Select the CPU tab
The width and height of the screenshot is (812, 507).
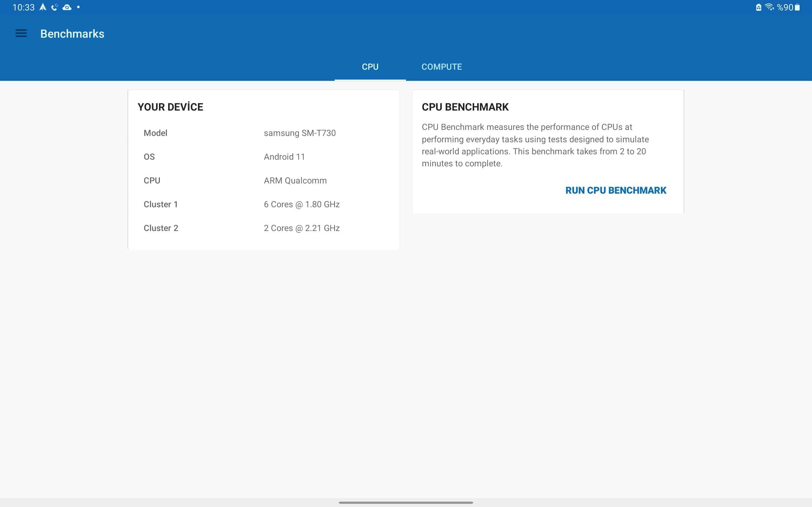coord(370,67)
